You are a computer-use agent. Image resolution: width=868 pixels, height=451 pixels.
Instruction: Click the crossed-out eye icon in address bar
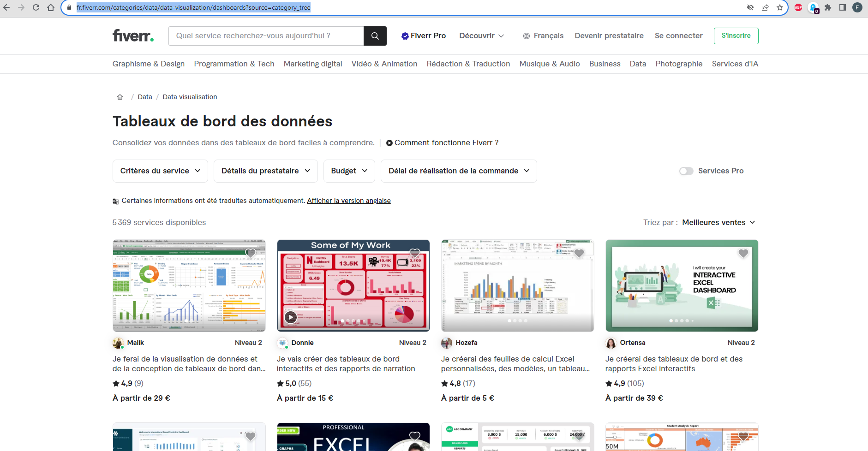(x=750, y=7)
